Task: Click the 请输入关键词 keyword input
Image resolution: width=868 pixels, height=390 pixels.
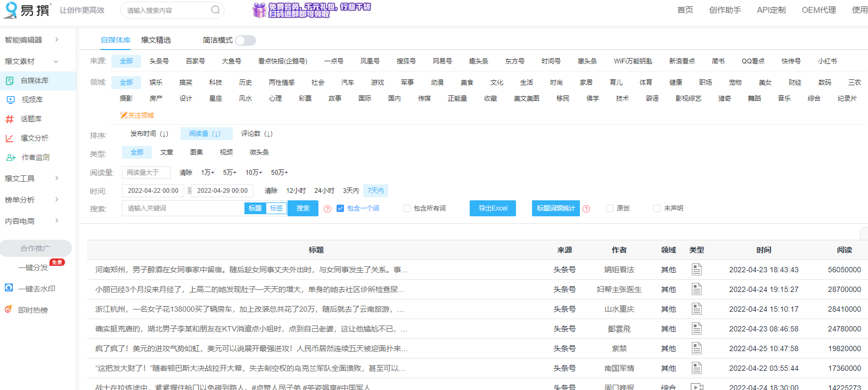Action: [x=183, y=208]
